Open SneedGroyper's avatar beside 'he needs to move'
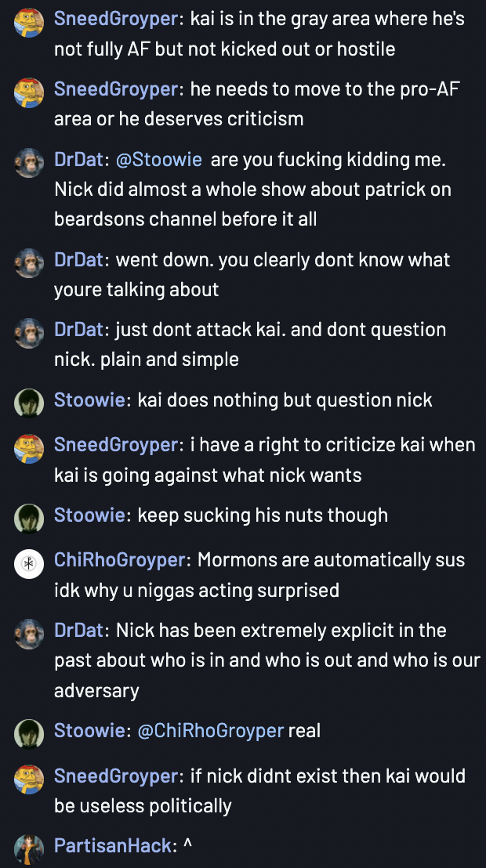This screenshot has height=868, width=486. (x=29, y=92)
